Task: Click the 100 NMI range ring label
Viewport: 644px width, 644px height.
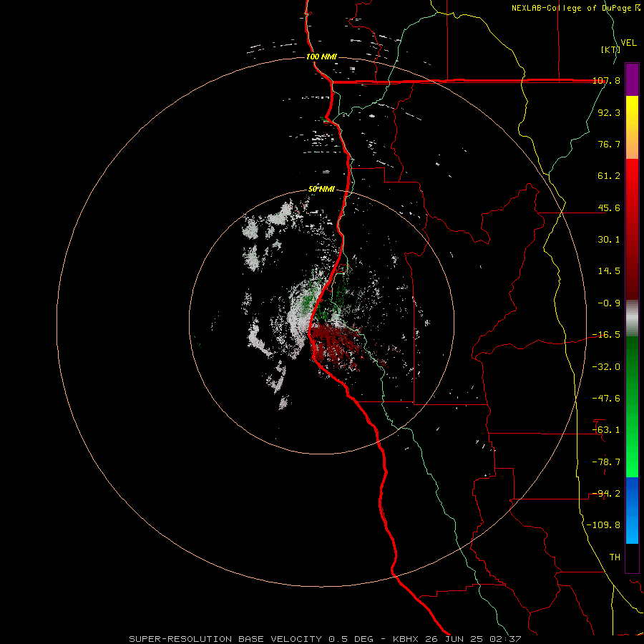Action: pyautogui.click(x=321, y=57)
